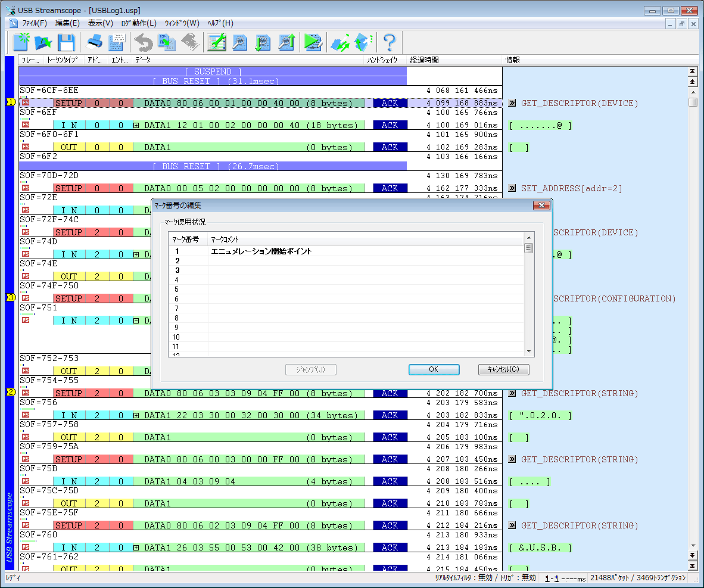
Task: Click arrow icon next to GET_DESCRIPTOR(DEVICE) info
Action: [x=512, y=103]
